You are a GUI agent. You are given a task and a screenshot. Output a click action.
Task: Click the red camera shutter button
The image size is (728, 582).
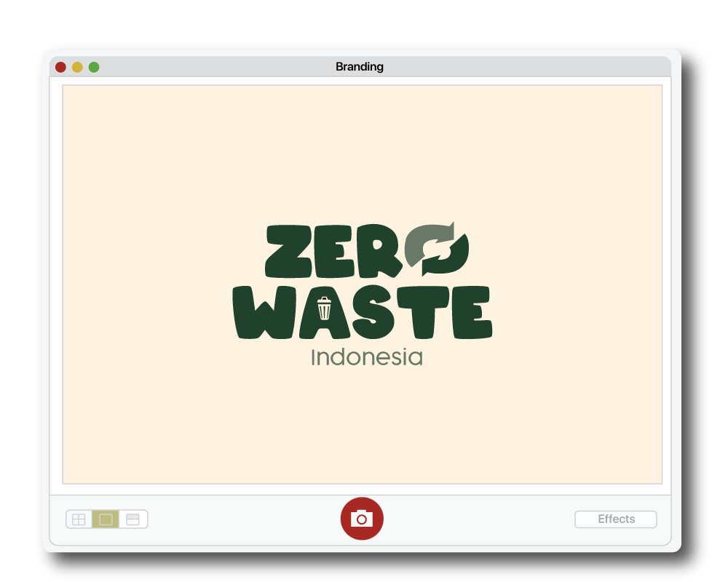click(362, 519)
